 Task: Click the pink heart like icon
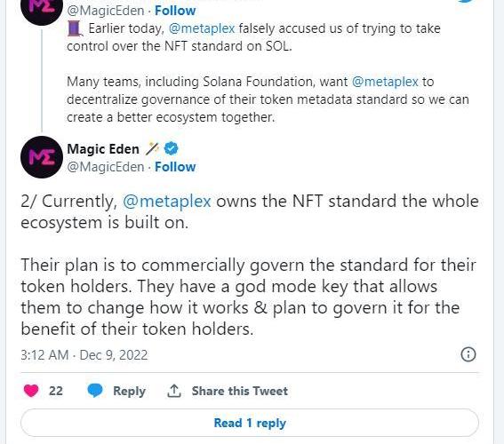point(31,391)
